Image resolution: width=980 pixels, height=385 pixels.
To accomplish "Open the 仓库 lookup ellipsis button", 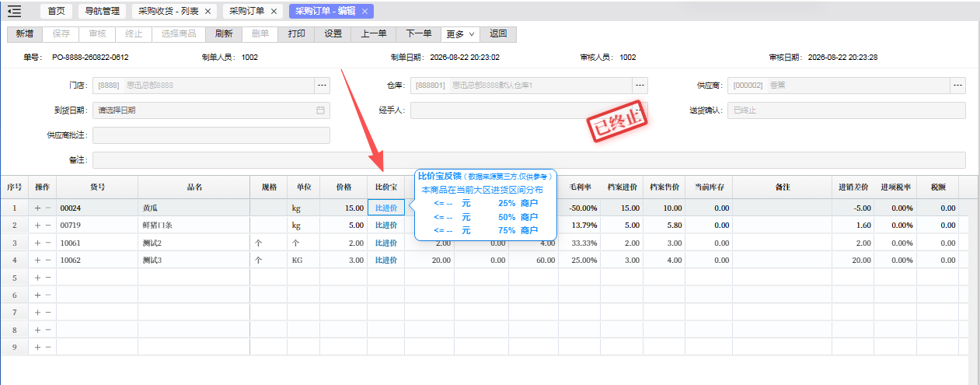I will [640, 86].
